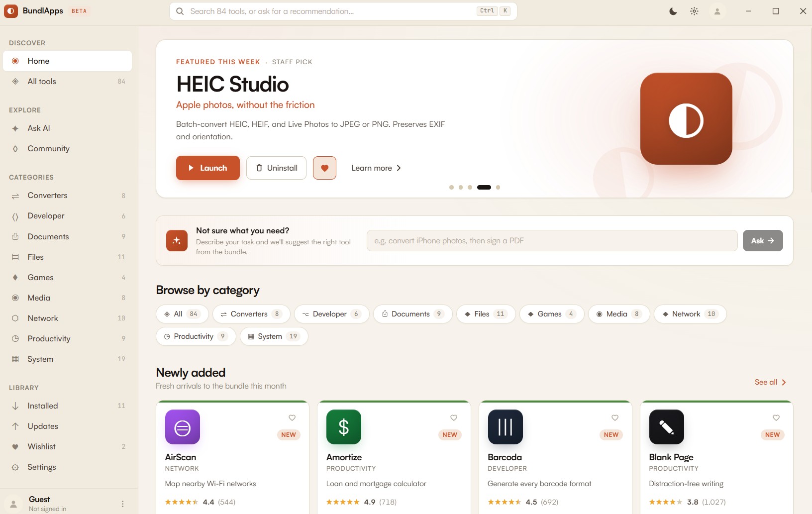The image size is (812, 514).
Task: Add AirScan to wishlist with heart
Action: (292, 418)
